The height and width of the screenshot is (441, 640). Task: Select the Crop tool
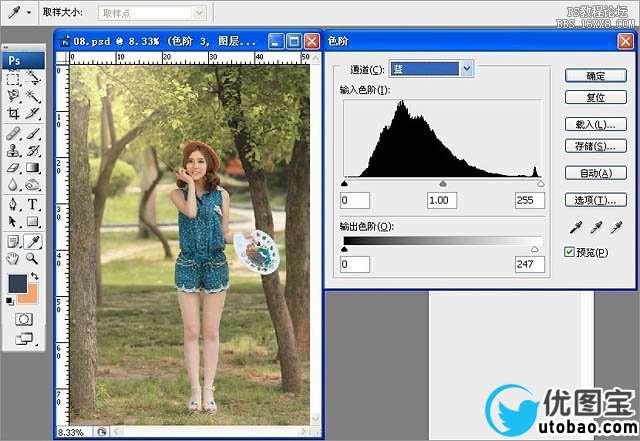13,113
